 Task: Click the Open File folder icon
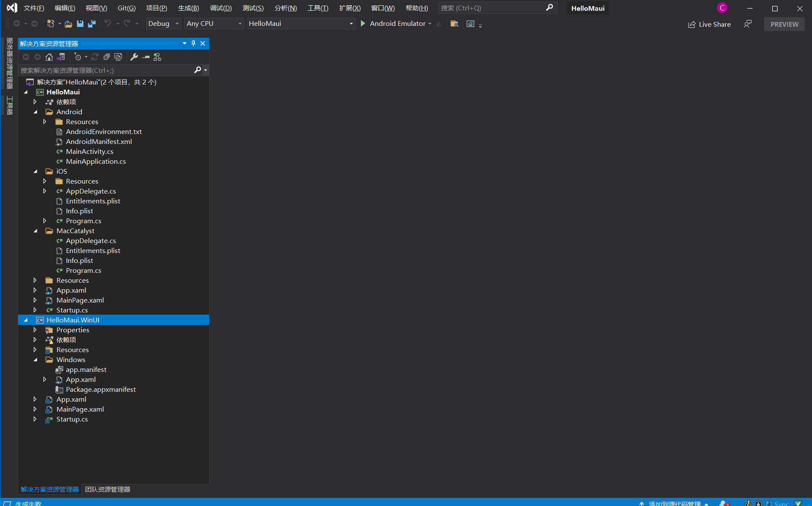tap(68, 24)
